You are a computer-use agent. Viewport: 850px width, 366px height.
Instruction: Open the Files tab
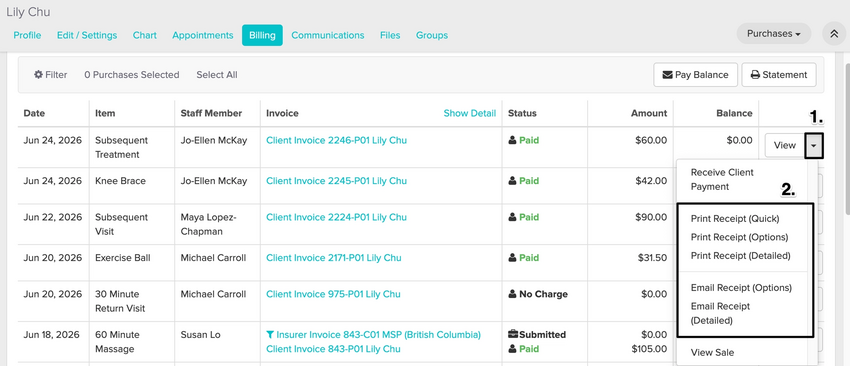390,35
